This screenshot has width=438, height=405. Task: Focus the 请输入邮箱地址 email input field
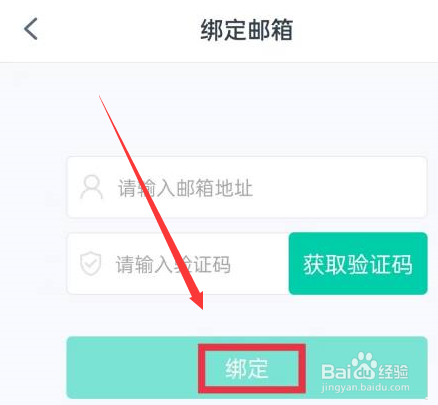[247, 187]
